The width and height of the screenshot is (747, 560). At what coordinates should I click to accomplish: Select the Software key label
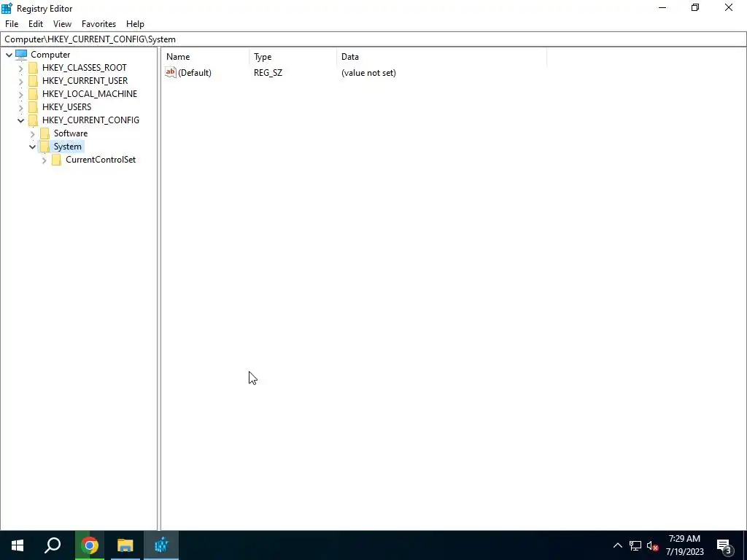[71, 133]
